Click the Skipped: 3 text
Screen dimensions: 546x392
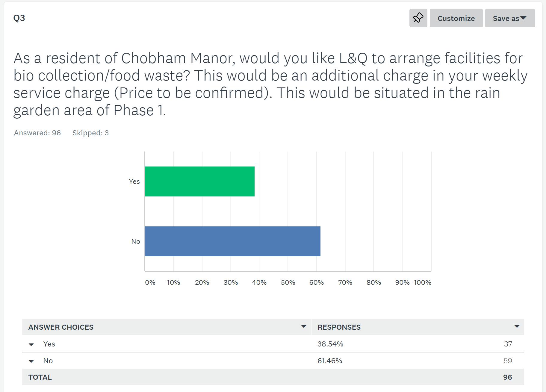[x=90, y=133]
